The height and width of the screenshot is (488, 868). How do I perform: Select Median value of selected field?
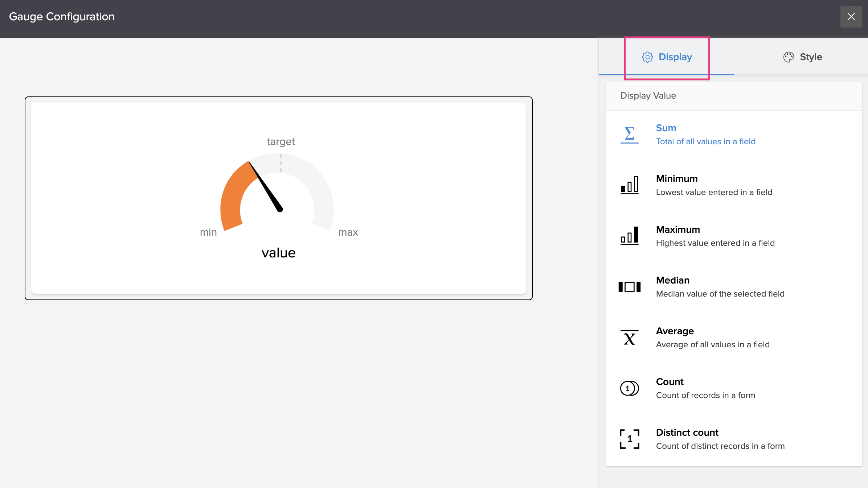[x=720, y=287]
